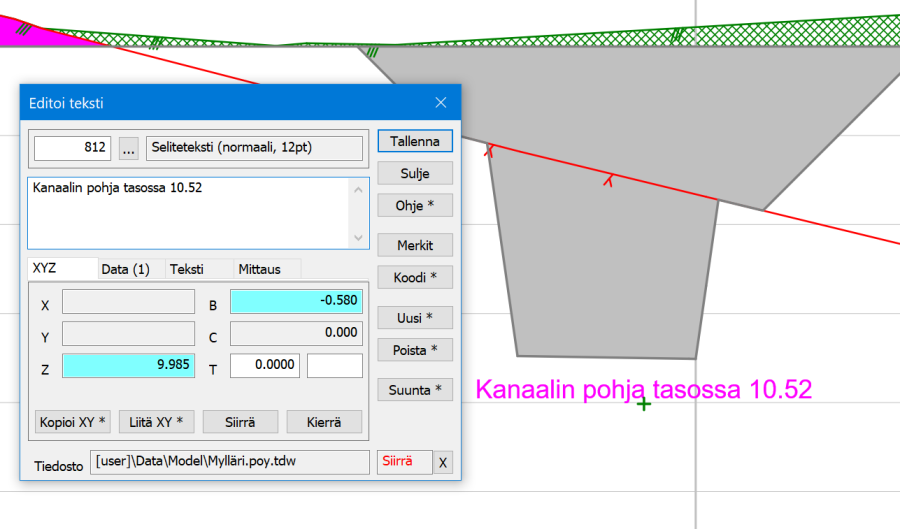
Task: Click the Tallenna save button
Action: click(415, 141)
